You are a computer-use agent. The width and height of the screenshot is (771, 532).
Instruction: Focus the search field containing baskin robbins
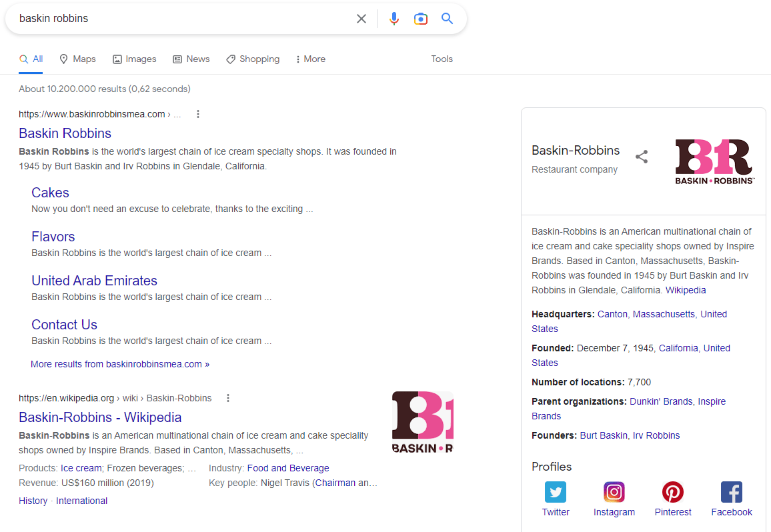182,19
